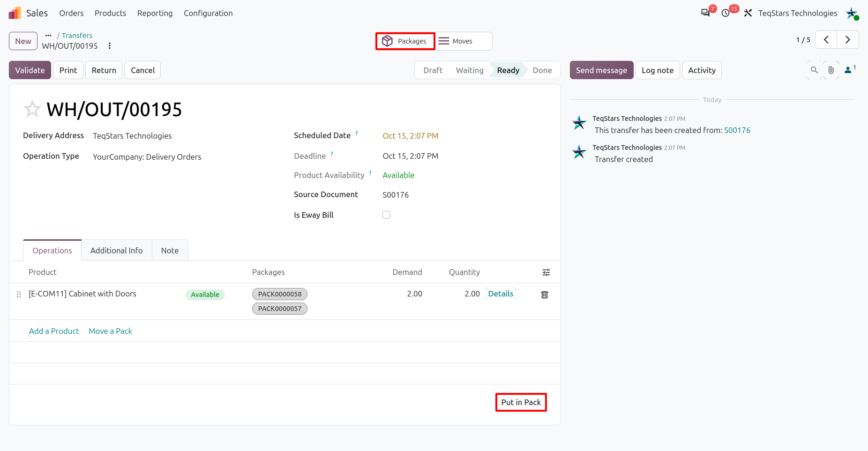The image size is (868, 451).
Task: Mark transfer as favorite star
Action: pos(32,109)
